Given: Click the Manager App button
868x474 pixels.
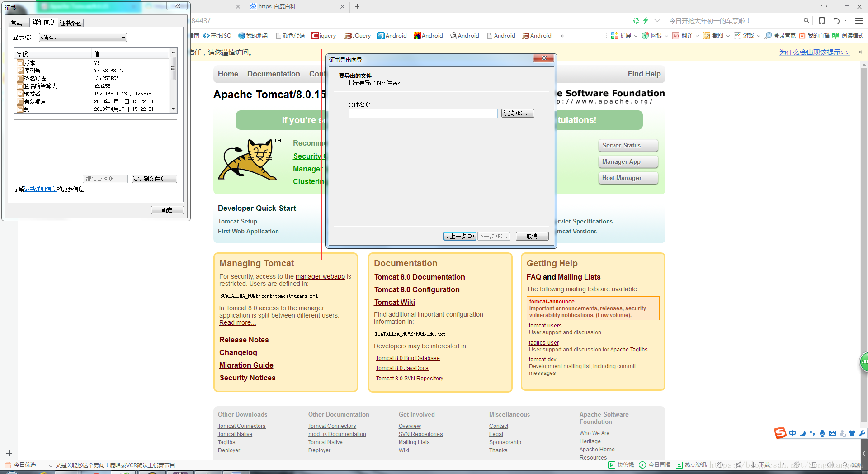Looking at the screenshot, I should tap(628, 162).
